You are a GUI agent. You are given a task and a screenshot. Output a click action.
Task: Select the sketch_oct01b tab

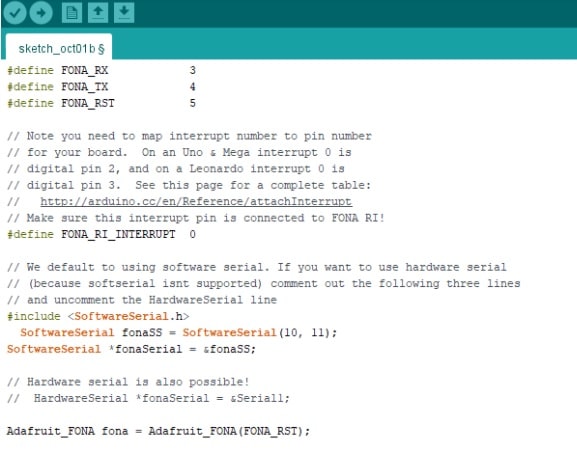tap(59, 48)
